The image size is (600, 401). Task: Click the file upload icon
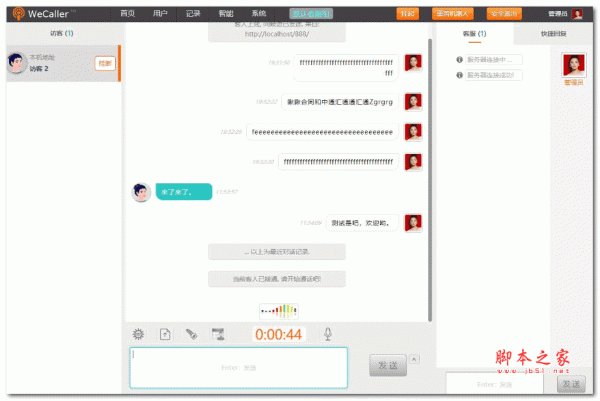165,334
